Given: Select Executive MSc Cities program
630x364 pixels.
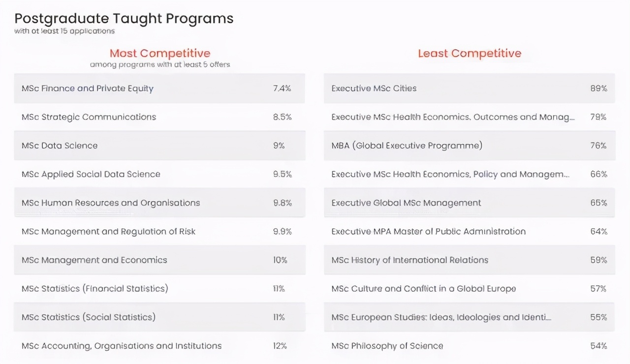Looking at the screenshot, I should pyautogui.click(x=374, y=89).
